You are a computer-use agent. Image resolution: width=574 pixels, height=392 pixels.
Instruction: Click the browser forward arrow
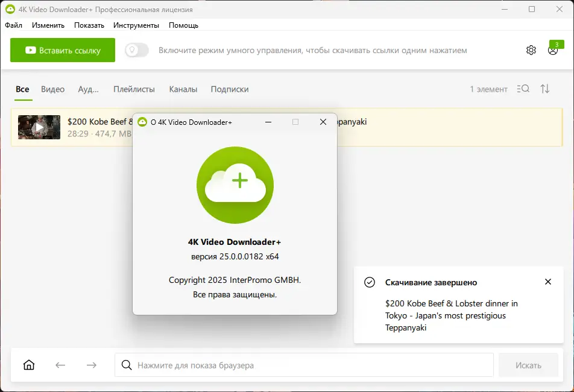click(x=92, y=365)
